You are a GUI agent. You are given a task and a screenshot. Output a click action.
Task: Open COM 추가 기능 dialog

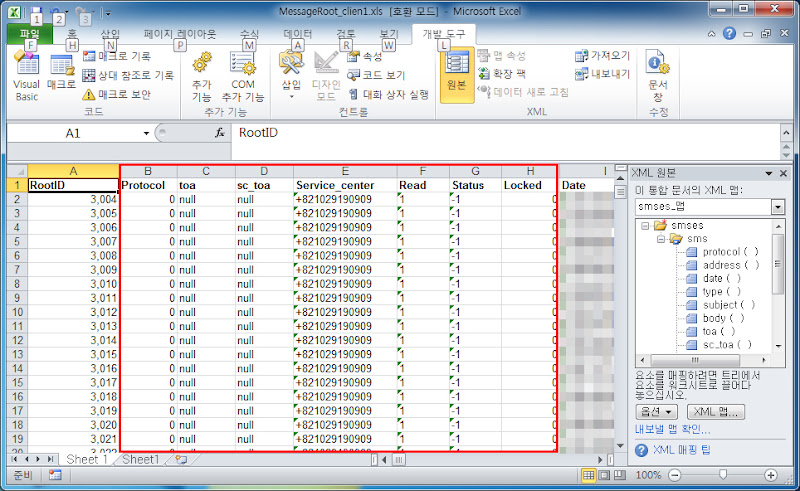click(x=243, y=77)
